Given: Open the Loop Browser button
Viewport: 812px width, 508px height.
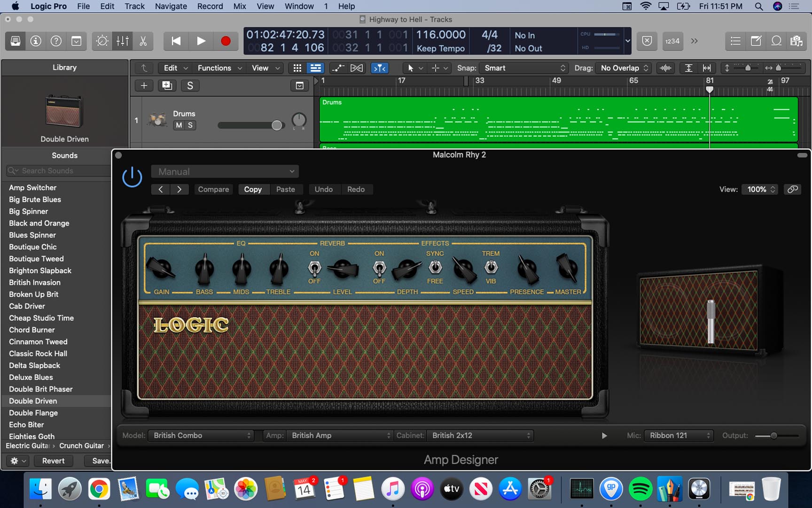Looking at the screenshot, I should 776,41.
